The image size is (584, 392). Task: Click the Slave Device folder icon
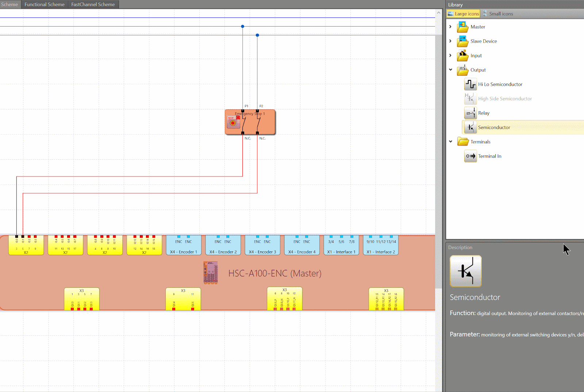tap(462, 41)
